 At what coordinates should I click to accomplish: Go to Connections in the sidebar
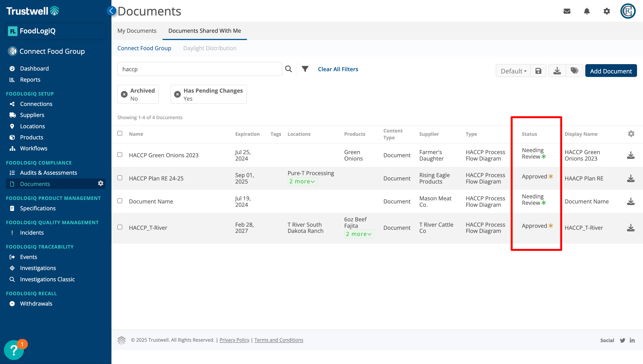pos(36,104)
